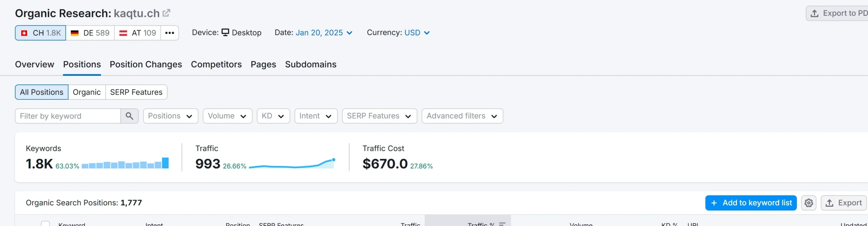Screen dimensions: 868x226
Task: Switch to the Competitors tab
Action: [x=216, y=64]
